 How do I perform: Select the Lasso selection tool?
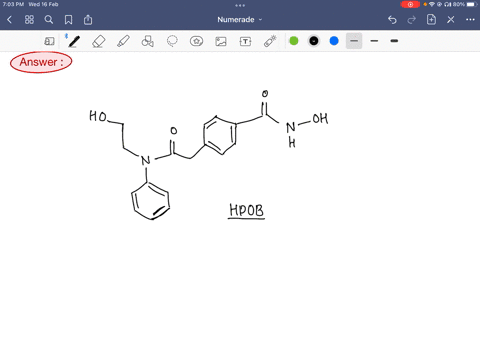172,41
